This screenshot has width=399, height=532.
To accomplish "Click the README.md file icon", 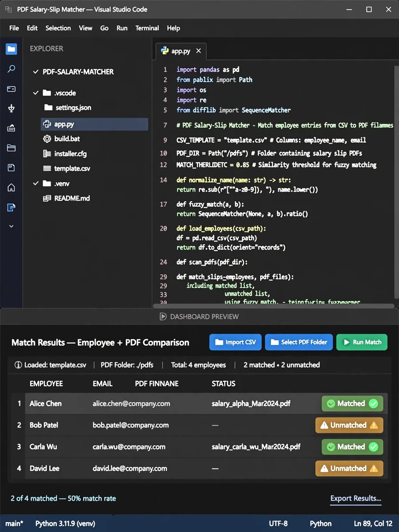I will (x=47, y=198).
